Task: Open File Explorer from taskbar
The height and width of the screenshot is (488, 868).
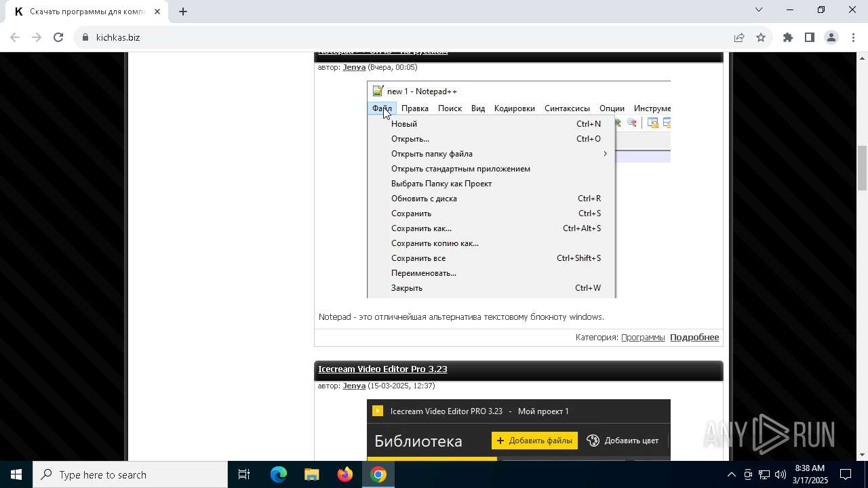Action: click(311, 474)
